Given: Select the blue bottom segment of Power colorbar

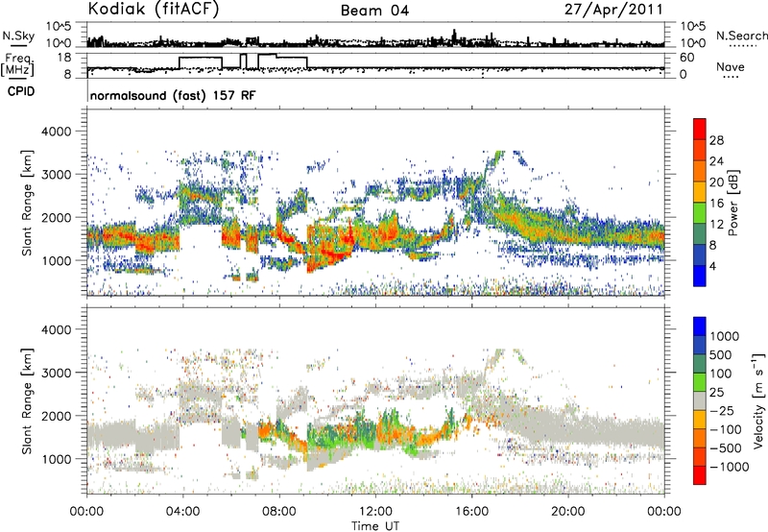Looking at the screenshot, I should (x=700, y=276).
